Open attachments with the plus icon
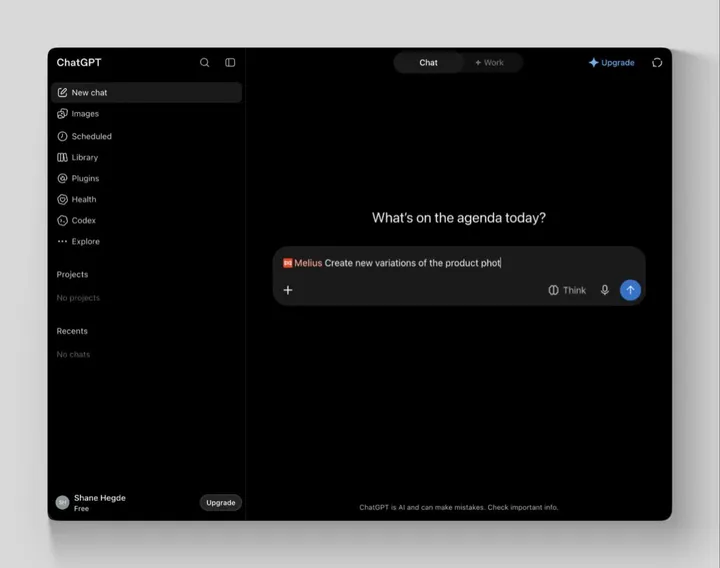This screenshot has width=720, height=568. tap(288, 290)
